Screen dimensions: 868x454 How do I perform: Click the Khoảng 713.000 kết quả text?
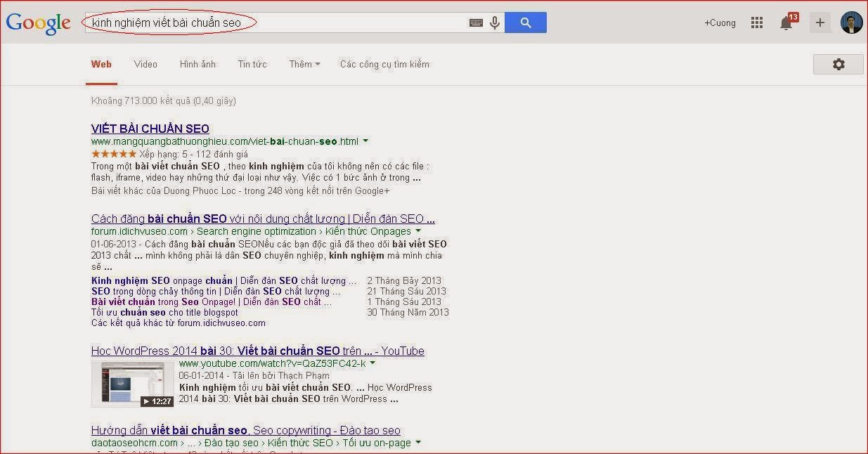pyautogui.click(x=164, y=100)
